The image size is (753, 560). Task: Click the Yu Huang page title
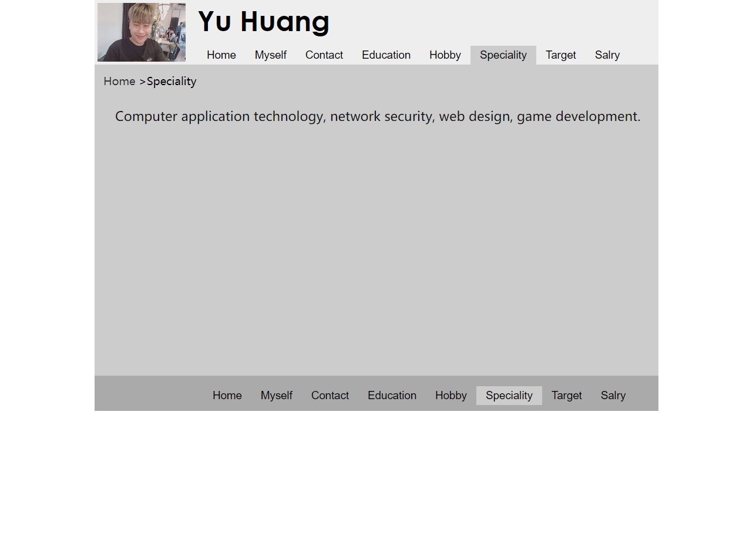pos(264,22)
